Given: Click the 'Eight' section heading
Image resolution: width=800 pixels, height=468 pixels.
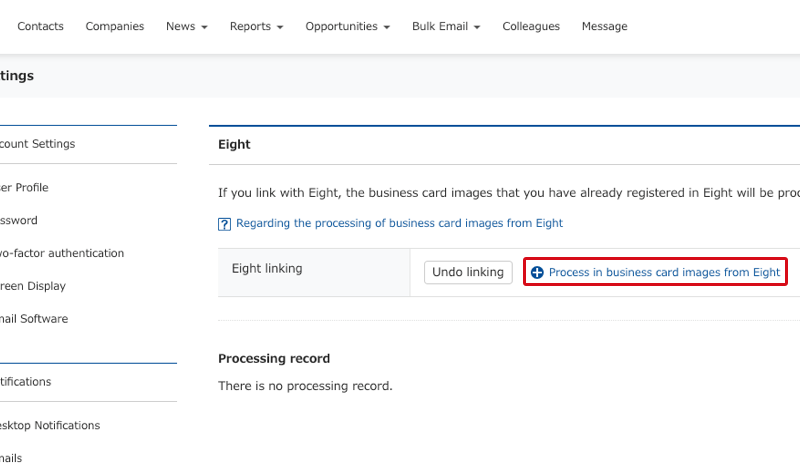Looking at the screenshot, I should tap(234, 144).
